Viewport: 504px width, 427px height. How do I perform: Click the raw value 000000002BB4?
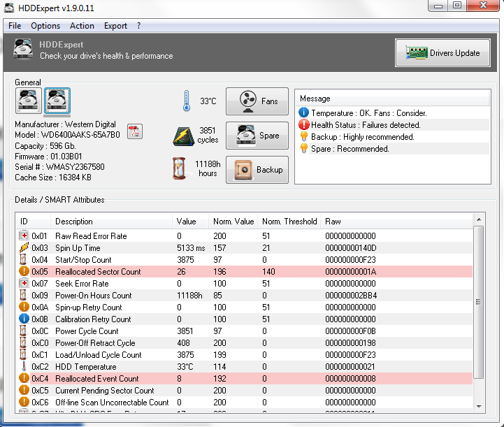coord(351,296)
